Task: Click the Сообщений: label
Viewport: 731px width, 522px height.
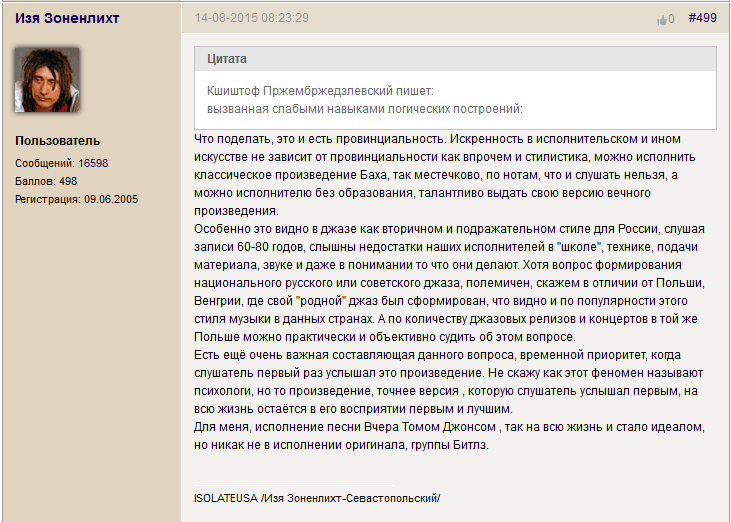Action: (45, 163)
